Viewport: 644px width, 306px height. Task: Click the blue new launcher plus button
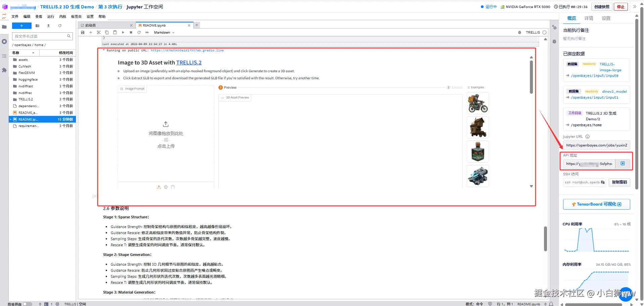tap(21, 26)
